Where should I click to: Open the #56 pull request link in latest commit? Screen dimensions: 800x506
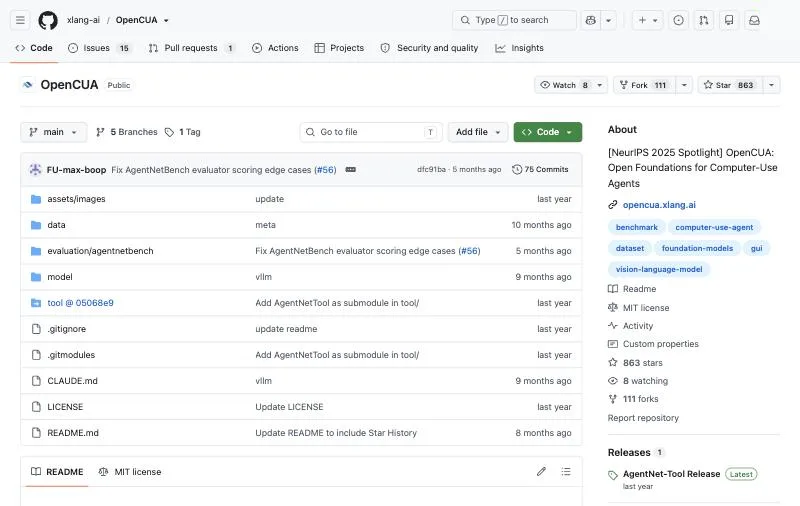pos(325,170)
